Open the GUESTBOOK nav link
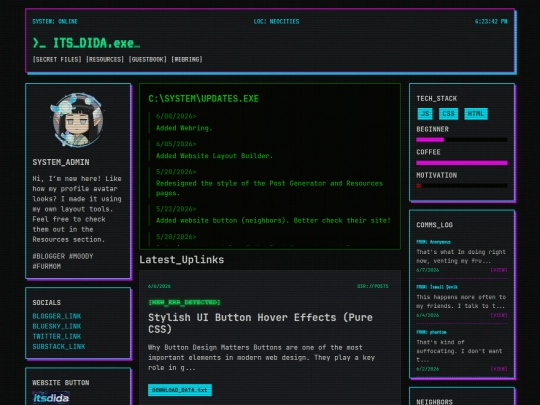 pyautogui.click(x=147, y=60)
